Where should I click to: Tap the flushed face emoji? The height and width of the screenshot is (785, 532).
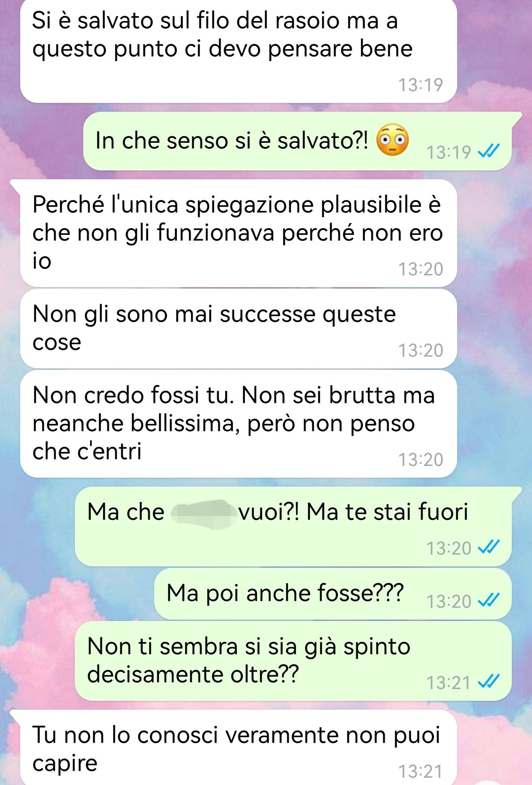[393, 140]
